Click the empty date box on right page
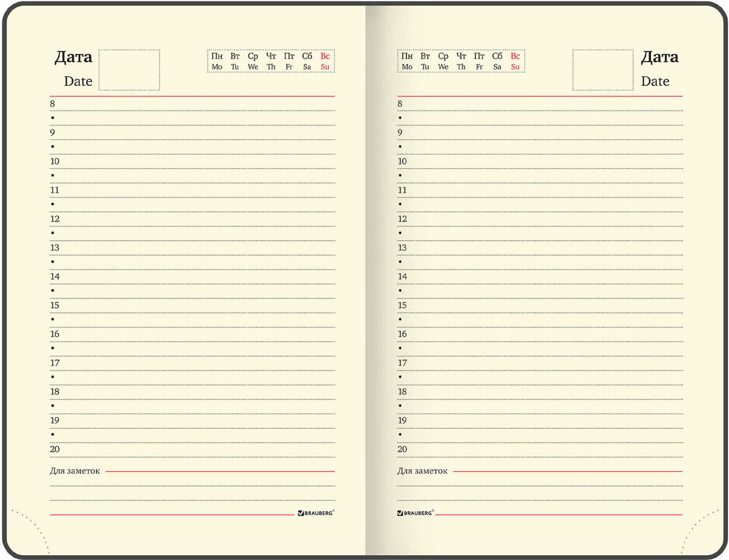The height and width of the screenshot is (560, 729). click(603, 70)
